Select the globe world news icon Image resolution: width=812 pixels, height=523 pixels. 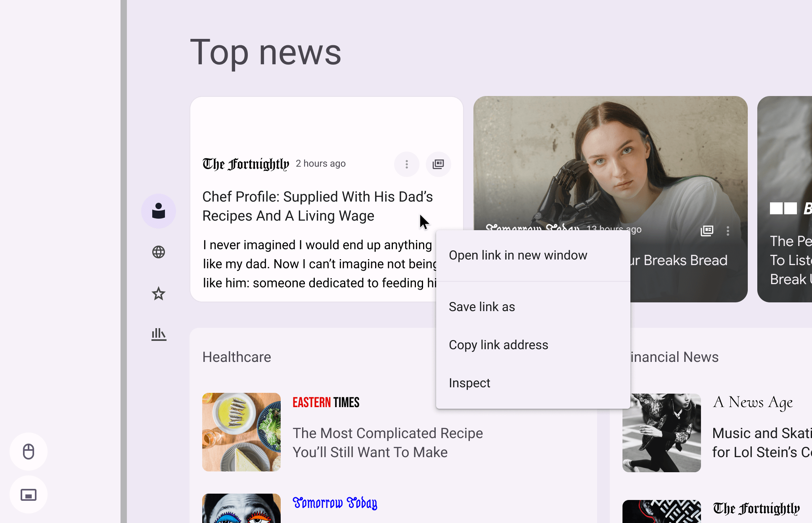[159, 252]
